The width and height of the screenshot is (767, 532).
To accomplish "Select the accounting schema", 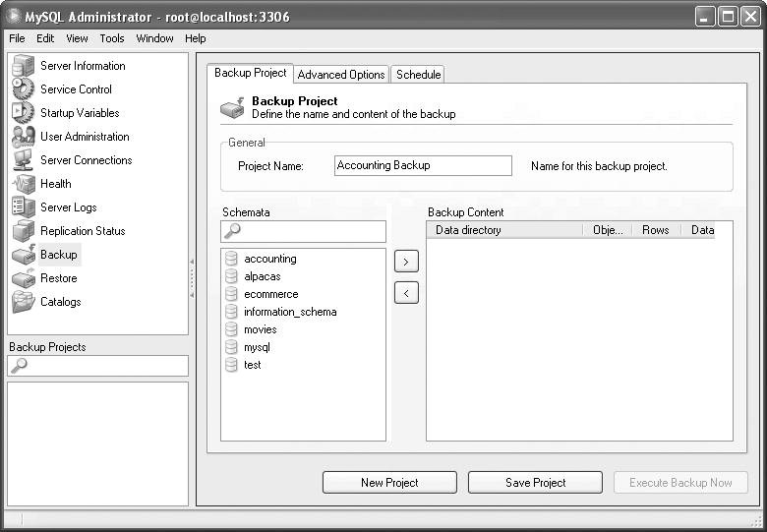I will pos(270,259).
